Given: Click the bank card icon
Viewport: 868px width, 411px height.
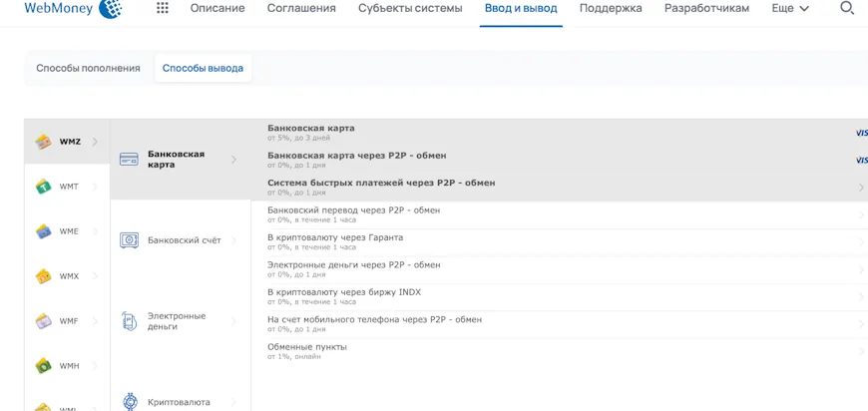Looking at the screenshot, I should click(129, 160).
